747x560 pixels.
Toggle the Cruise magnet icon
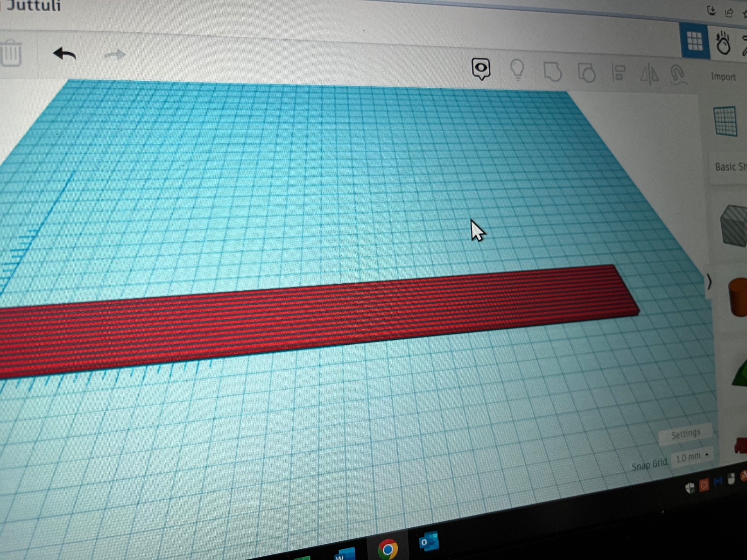coord(678,75)
